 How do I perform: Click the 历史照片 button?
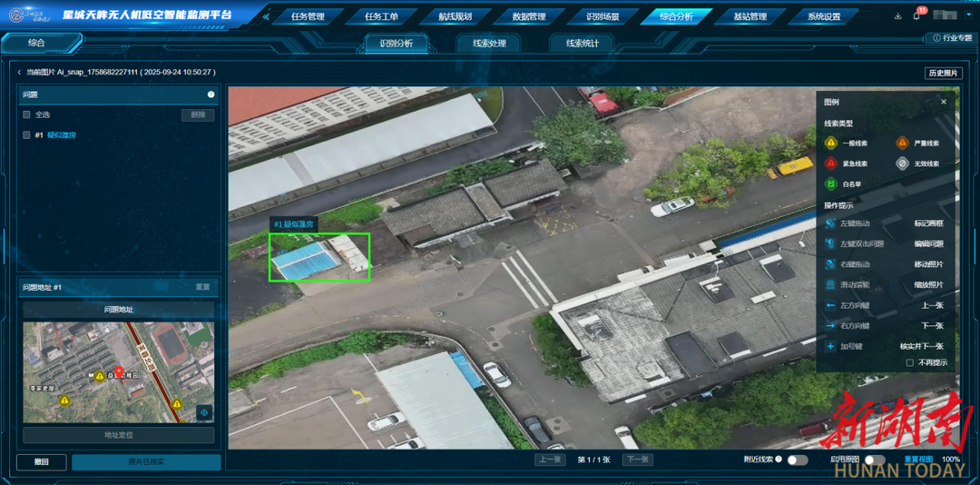tap(944, 73)
